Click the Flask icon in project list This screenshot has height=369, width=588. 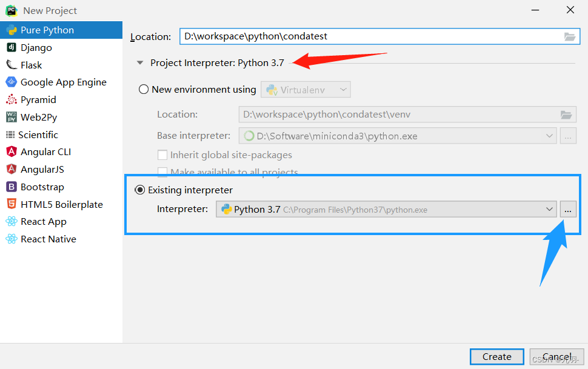[12, 65]
